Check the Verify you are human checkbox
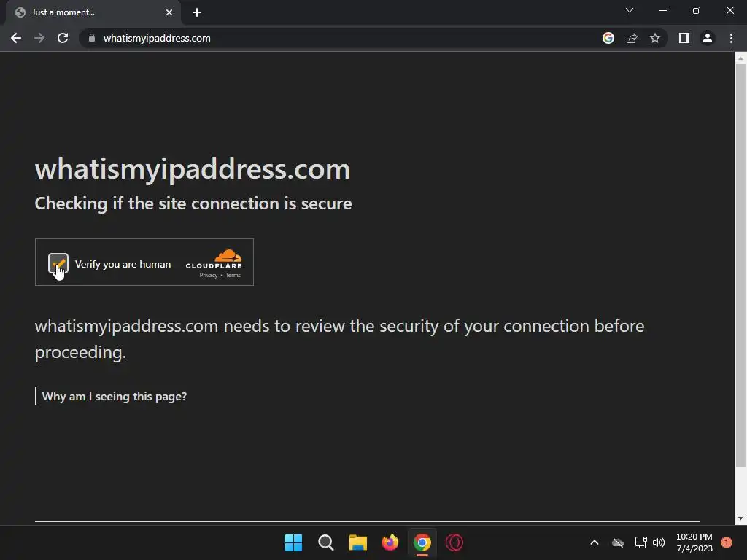Image resolution: width=747 pixels, height=560 pixels. [x=58, y=263]
